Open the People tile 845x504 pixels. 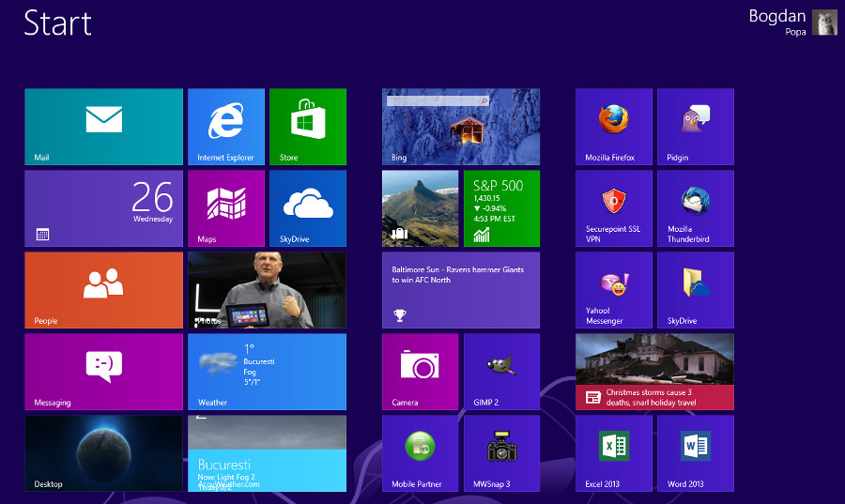pyautogui.click(x=103, y=290)
